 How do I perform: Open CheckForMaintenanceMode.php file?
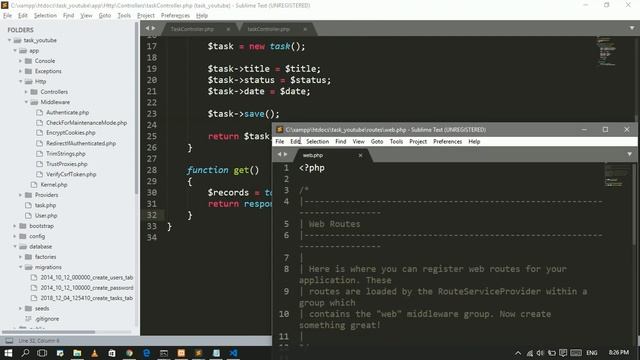pyautogui.click(x=87, y=123)
